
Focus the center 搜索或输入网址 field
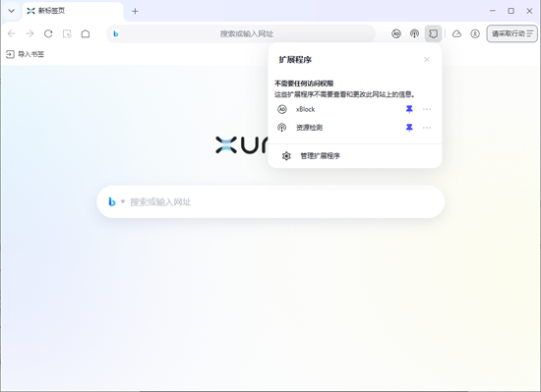coord(270,201)
